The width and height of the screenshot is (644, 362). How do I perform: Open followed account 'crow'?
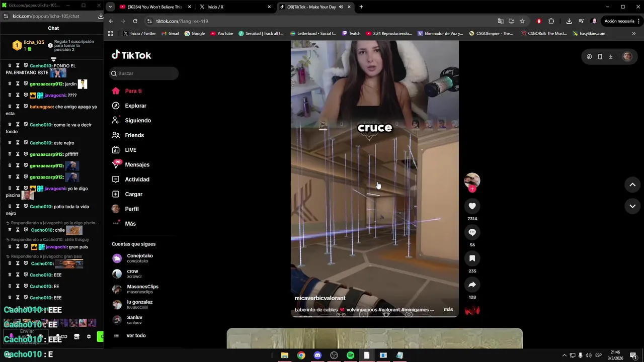133,274
